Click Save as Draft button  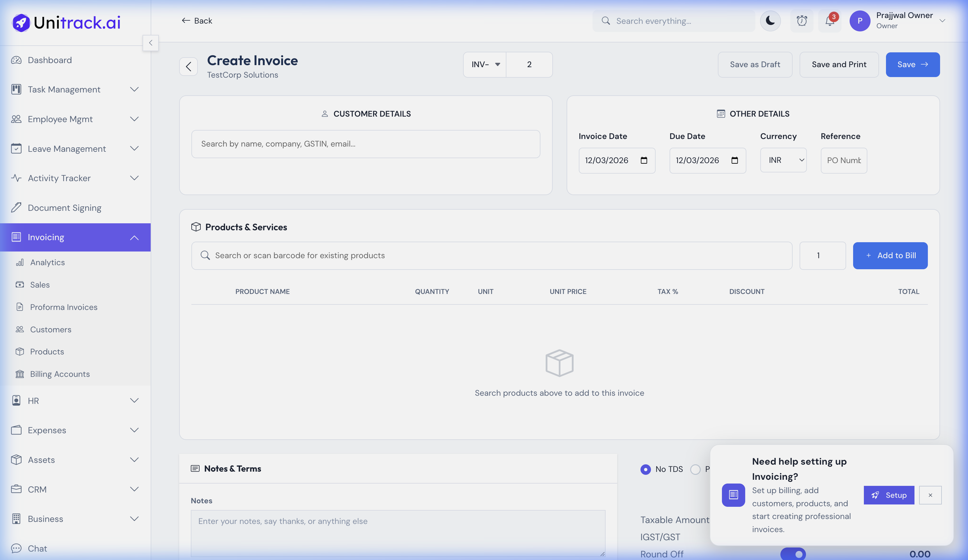point(755,65)
